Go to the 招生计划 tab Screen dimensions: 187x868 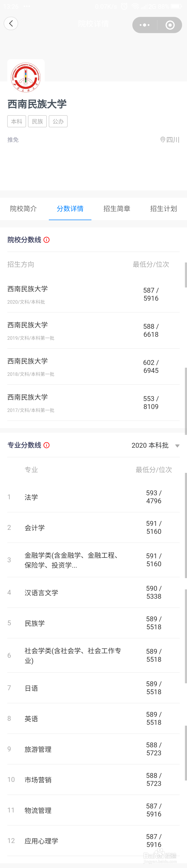(x=163, y=208)
